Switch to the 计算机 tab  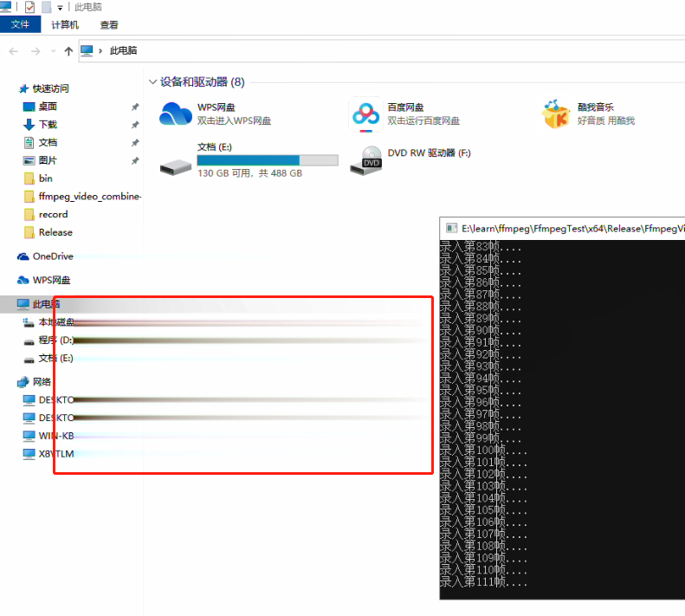click(x=65, y=25)
